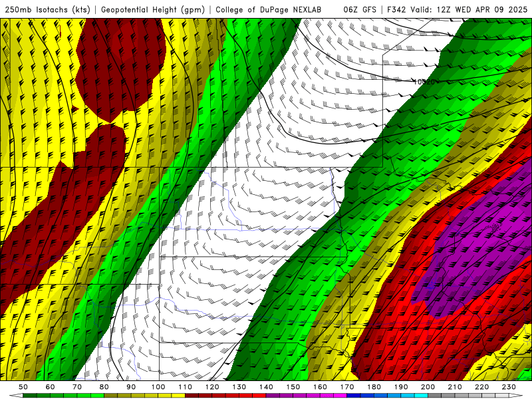Click the '210' value on the color scale
This screenshot has height=399, width=532.
pos(455,387)
